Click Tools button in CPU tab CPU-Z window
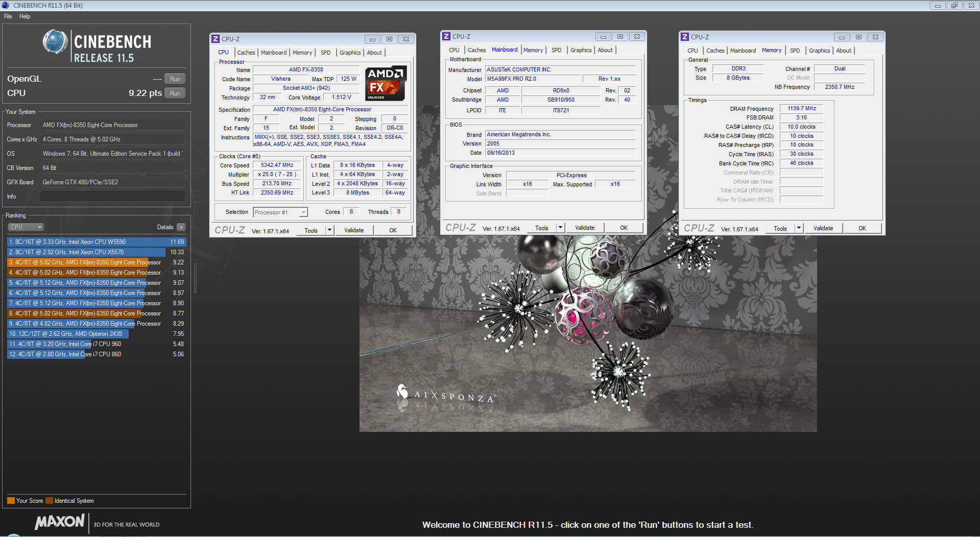The width and height of the screenshot is (980, 537). pos(311,230)
